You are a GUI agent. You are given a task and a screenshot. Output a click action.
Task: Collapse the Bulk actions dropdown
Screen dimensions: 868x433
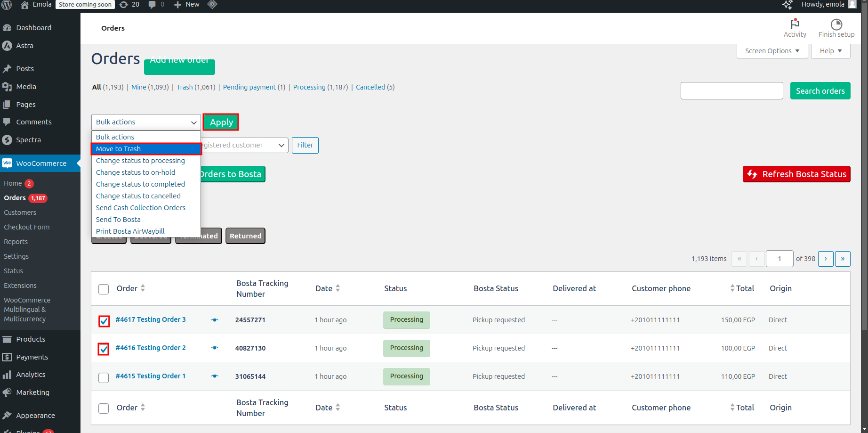click(146, 122)
